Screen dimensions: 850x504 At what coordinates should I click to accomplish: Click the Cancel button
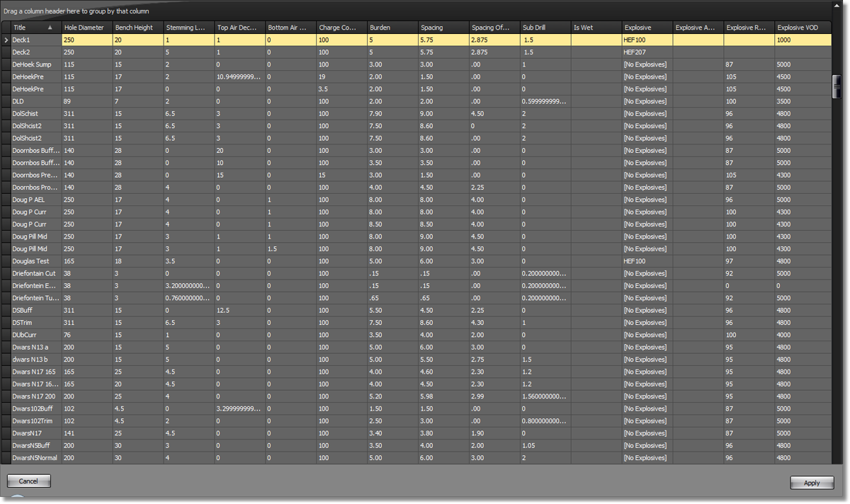tap(28, 481)
